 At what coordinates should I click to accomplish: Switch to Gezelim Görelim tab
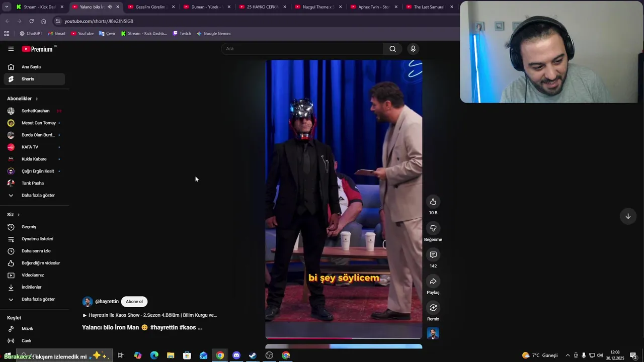(x=151, y=7)
